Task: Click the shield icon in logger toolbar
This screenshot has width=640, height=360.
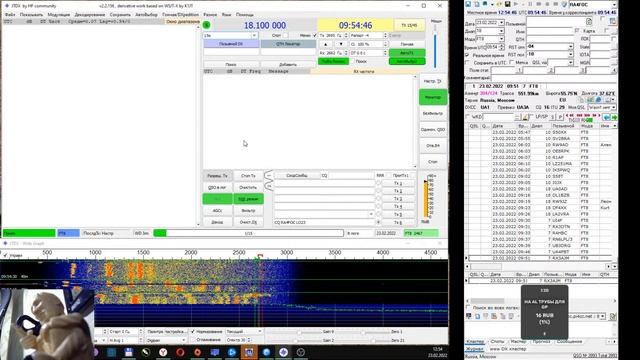Action: (564, 4)
